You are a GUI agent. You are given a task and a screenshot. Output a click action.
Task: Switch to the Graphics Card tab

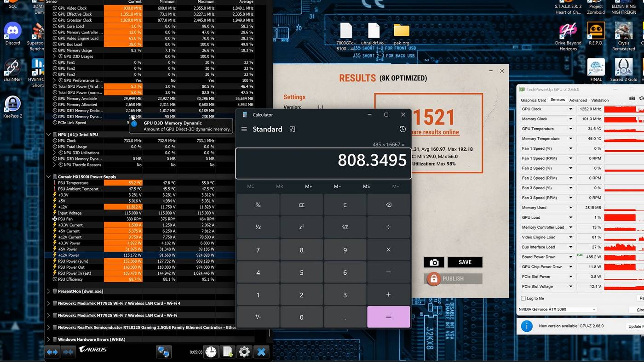coord(533,100)
